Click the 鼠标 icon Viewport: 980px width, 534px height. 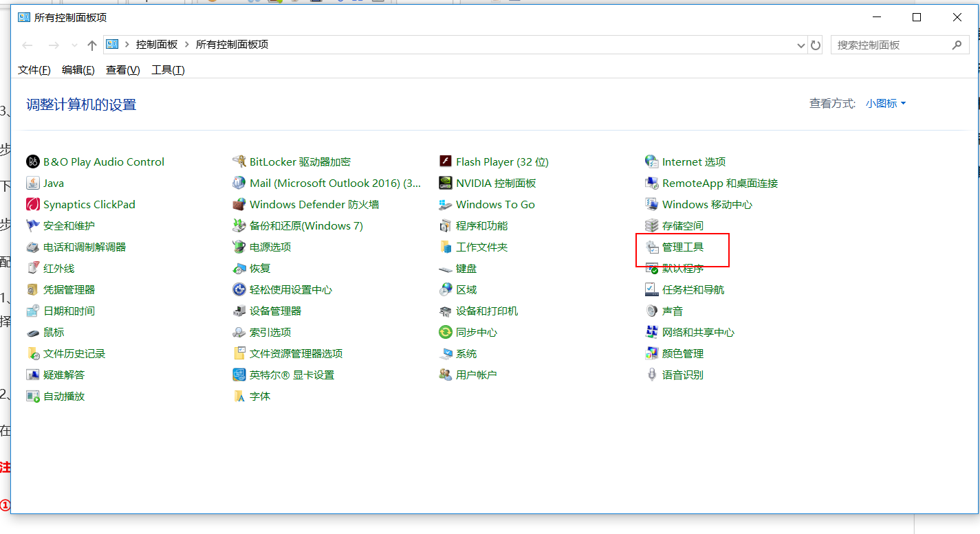(x=32, y=333)
